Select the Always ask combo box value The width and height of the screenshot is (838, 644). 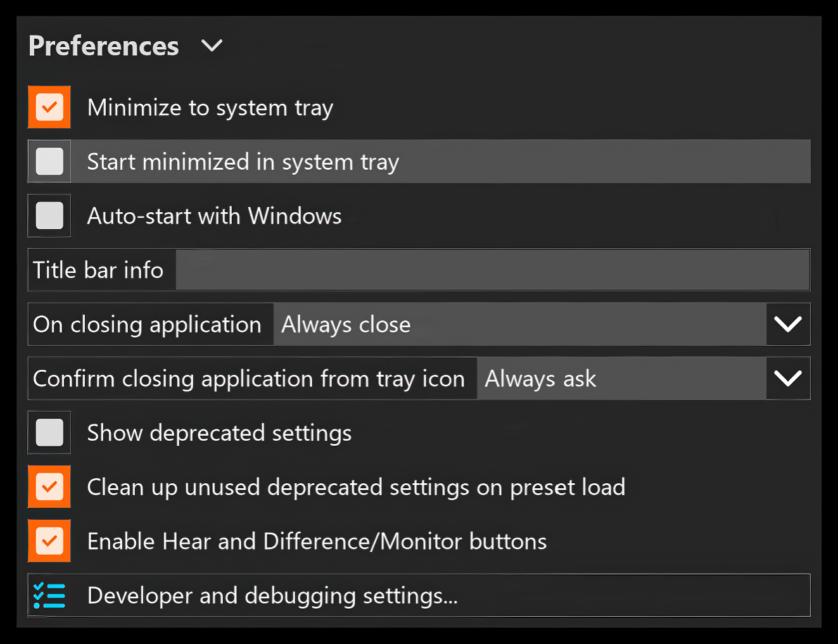click(621, 379)
